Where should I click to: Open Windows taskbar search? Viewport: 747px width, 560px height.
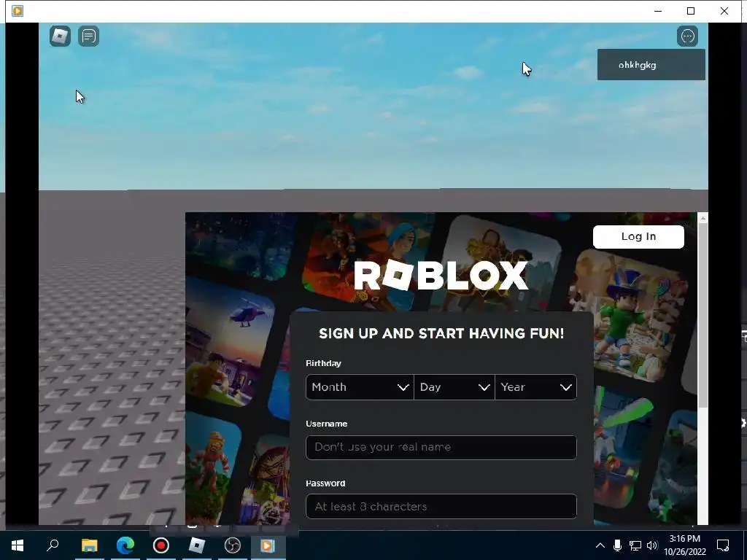(53, 545)
